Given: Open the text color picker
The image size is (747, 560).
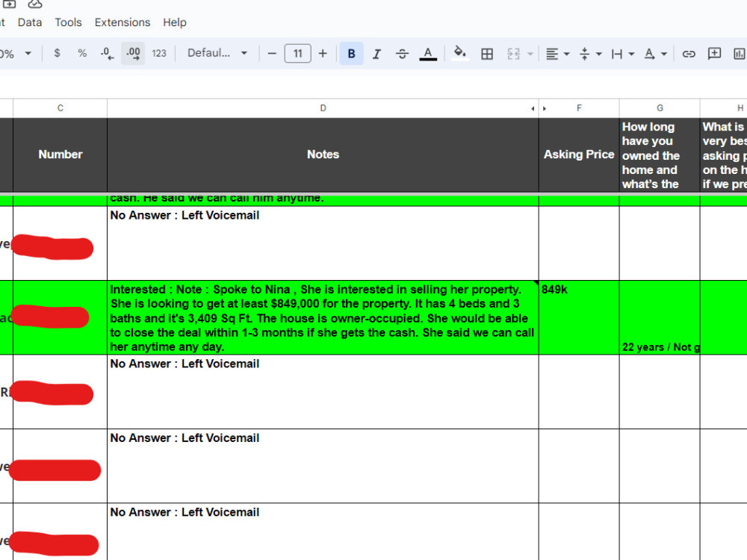Looking at the screenshot, I should pos(428,53).
